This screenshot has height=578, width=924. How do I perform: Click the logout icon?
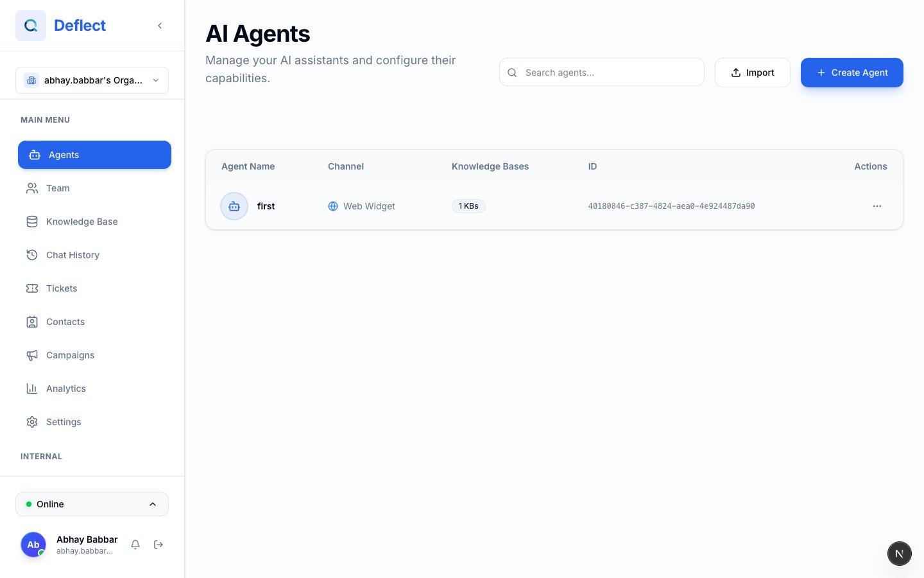click(158, 545)
